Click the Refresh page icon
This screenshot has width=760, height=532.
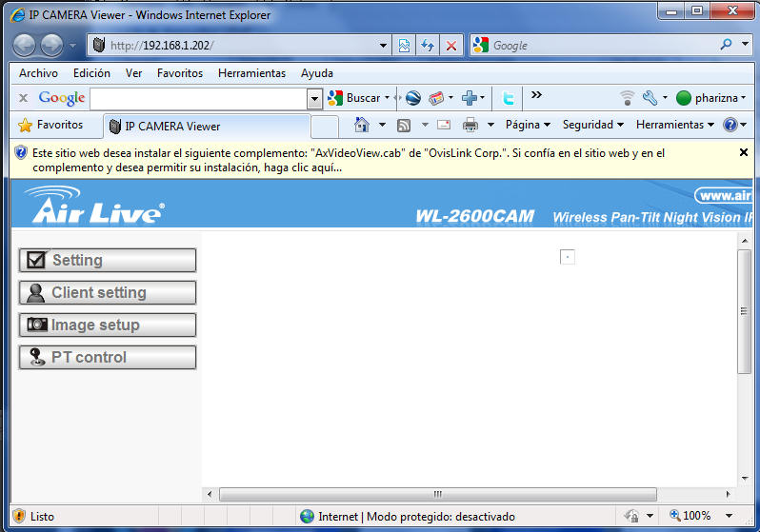click(427, 46)
